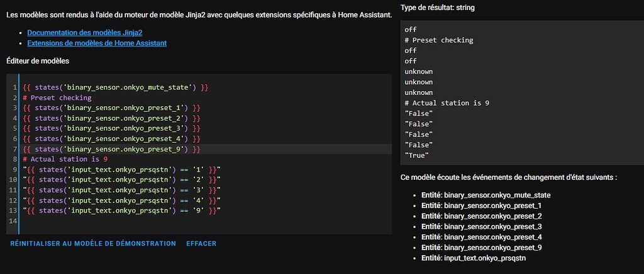Click the onkyo_prsqstn == '1' code line
The height and width of the screenshot is (274, 644).
121,169
